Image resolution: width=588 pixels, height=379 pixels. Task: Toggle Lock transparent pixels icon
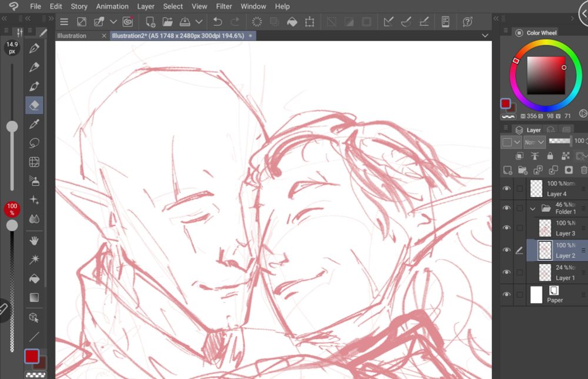click(x=566, y=156)
